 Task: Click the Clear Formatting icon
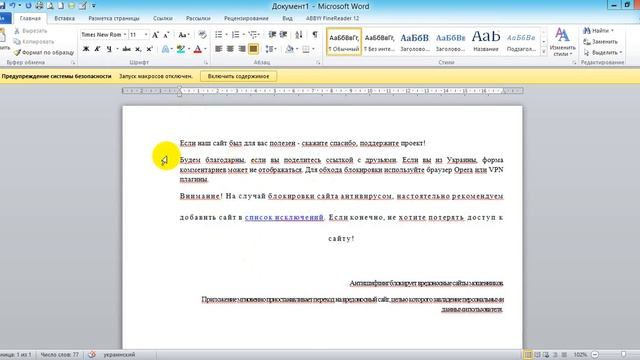pos(202,35)
